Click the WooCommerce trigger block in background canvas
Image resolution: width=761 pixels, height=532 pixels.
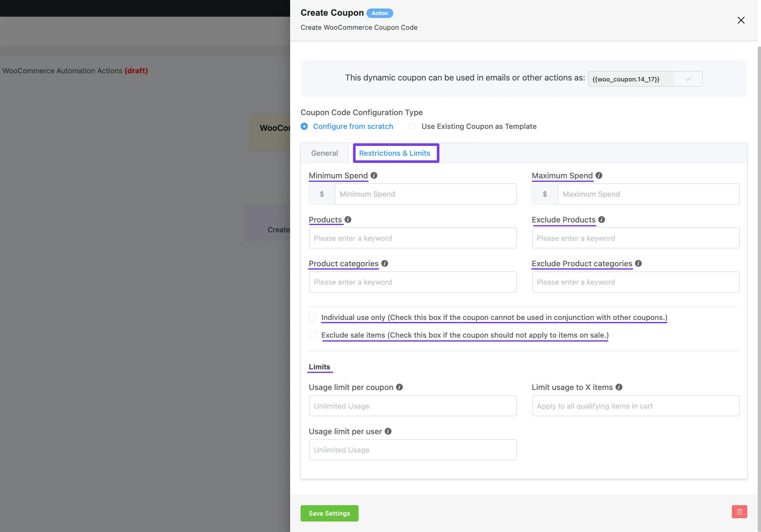click(x=270, y=133)
